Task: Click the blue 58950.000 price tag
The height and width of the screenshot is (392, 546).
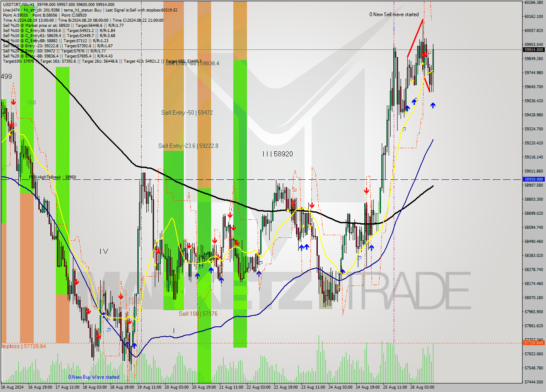Action: (x=534, y=179)
